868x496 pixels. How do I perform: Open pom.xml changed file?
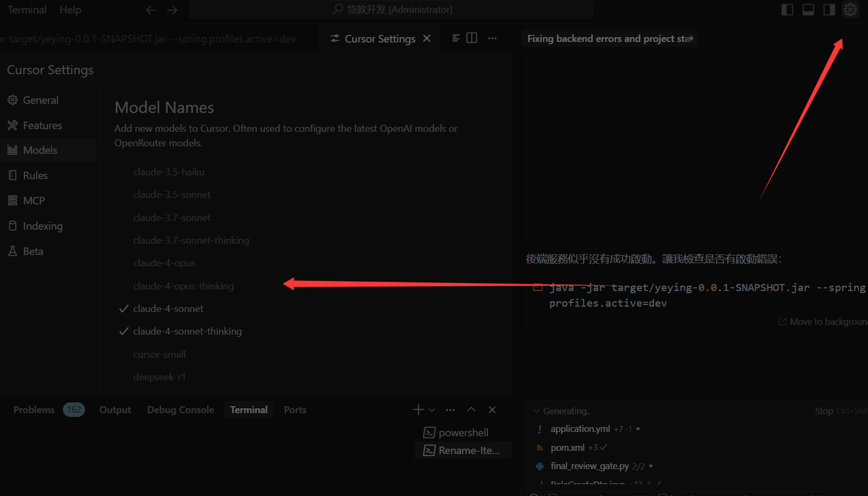pyautogui.click(x=568, y=448)
